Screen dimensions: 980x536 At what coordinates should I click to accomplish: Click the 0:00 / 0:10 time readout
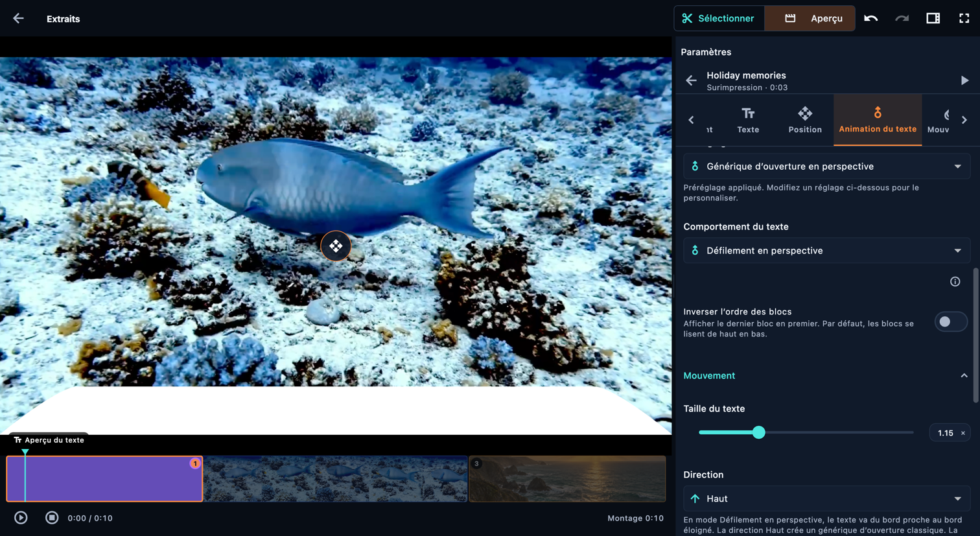[x=90, y=519]
